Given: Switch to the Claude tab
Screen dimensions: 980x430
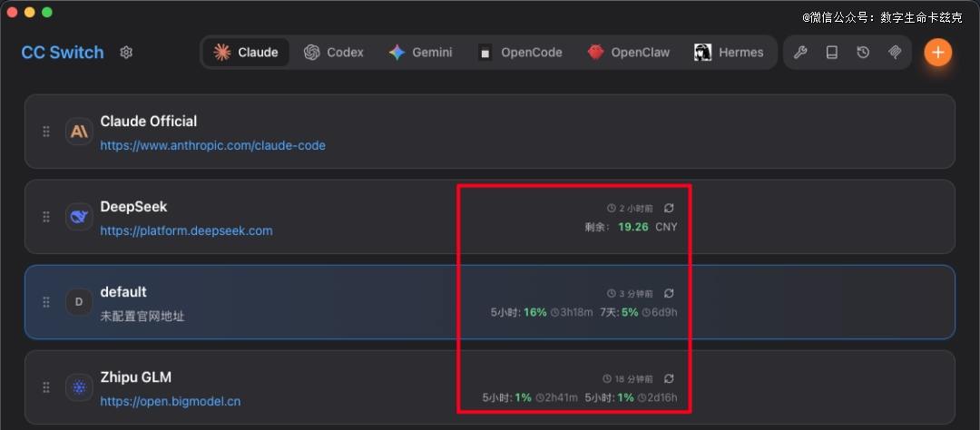Looking at the screenshot, I should coord(246,53).
